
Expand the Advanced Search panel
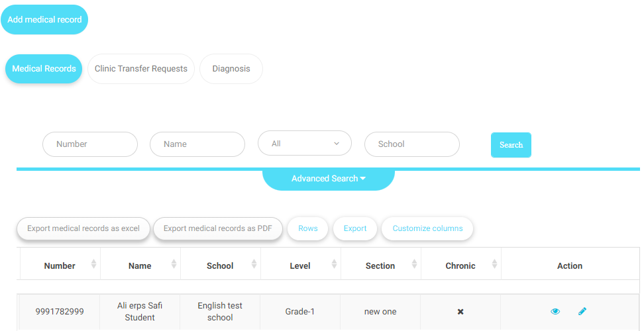click(329, 179)
